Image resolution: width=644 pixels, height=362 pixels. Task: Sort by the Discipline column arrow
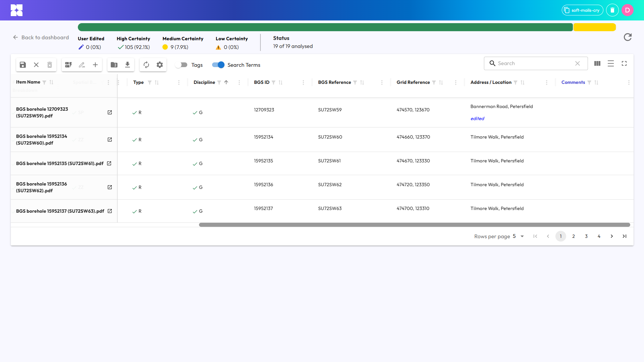(x=226, y=82)
